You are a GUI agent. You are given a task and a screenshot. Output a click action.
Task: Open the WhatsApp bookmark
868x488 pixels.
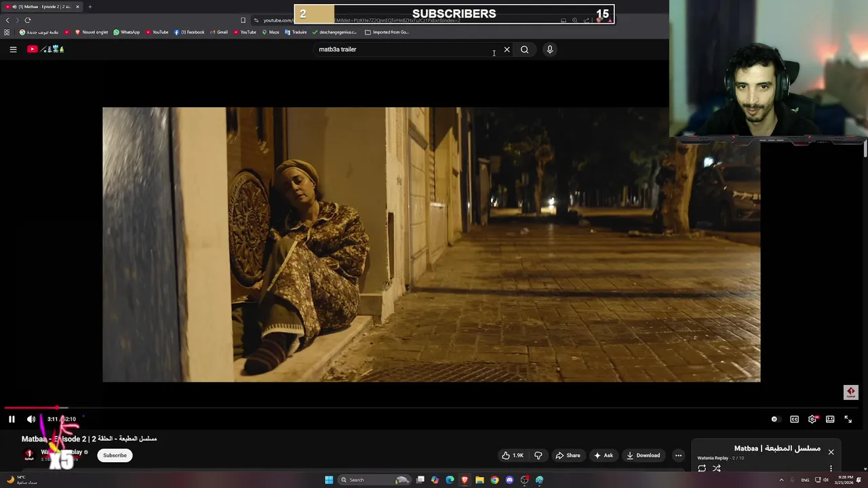coord(126,32)
